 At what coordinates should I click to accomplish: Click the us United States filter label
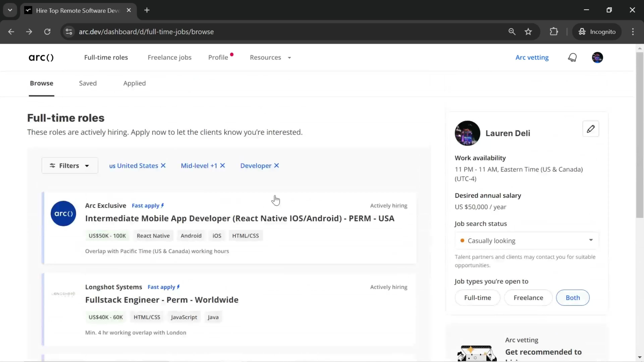pos(133,166)
